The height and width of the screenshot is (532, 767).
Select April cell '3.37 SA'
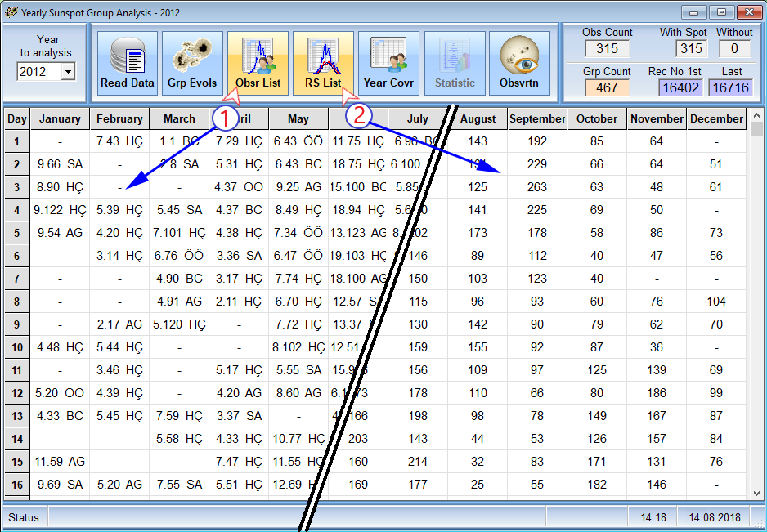pos(239,416)
